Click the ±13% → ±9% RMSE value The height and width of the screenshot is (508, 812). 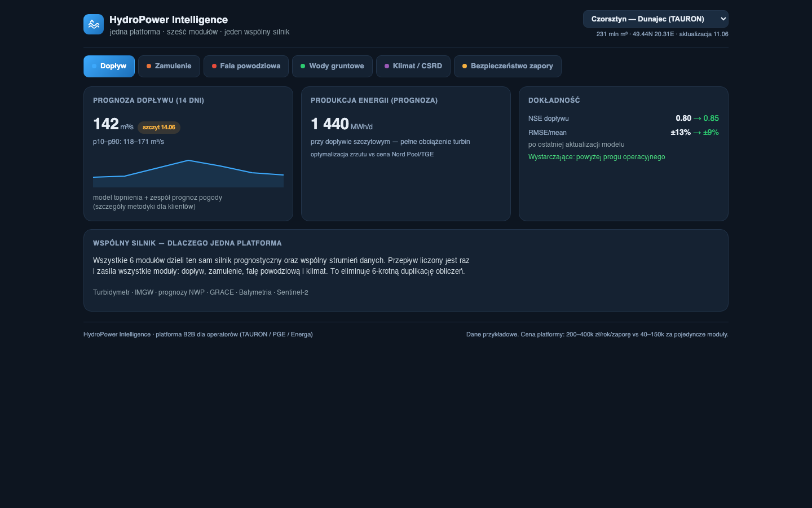(695, 132)
